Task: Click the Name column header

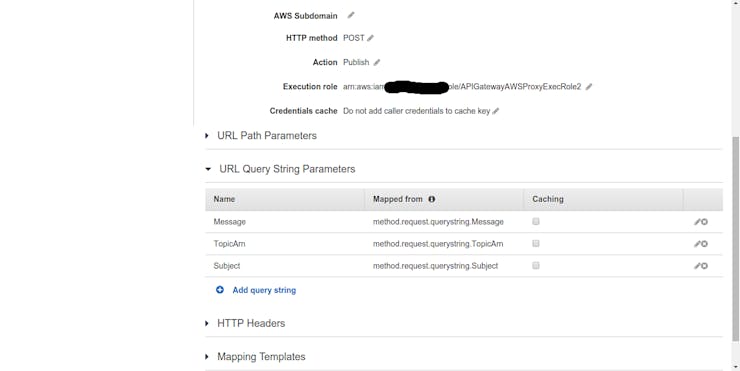Action: click(x=224, y=199)
